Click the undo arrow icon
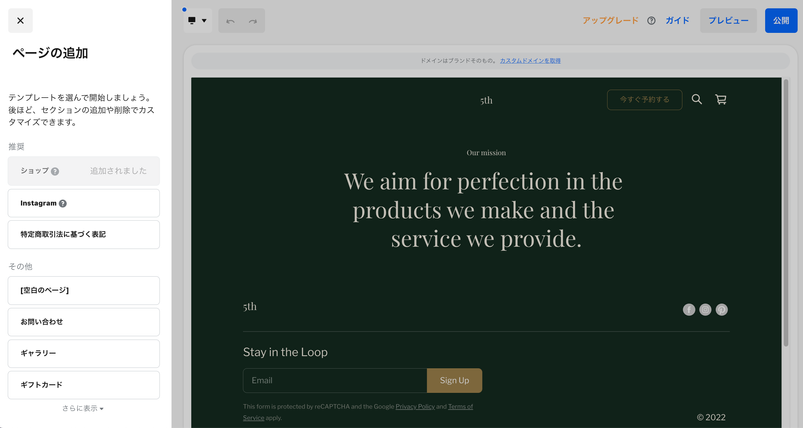Viewport: 803px width, 428px height. (x=230, y=21)
